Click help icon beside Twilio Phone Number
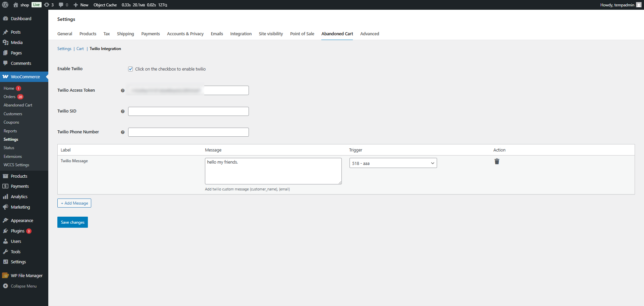The width and height of the screenshot is (644, 306). click(x=123, y=132)
